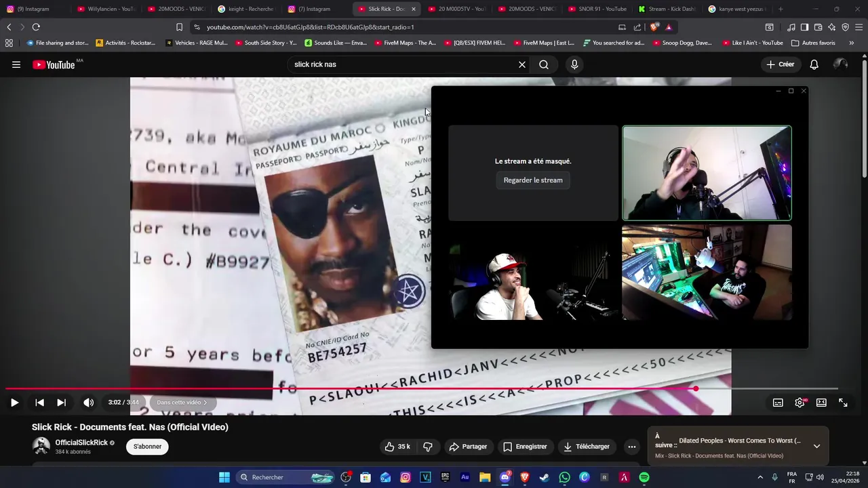
Task: Switch to the Stream - Kick Dashboard tab
Action: pos(667,9)
